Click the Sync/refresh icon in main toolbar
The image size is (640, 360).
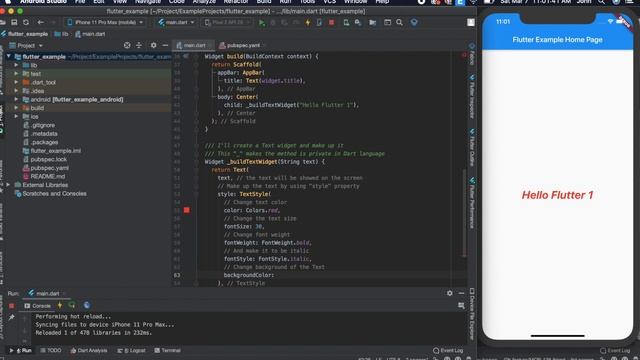tap(26, 22)
